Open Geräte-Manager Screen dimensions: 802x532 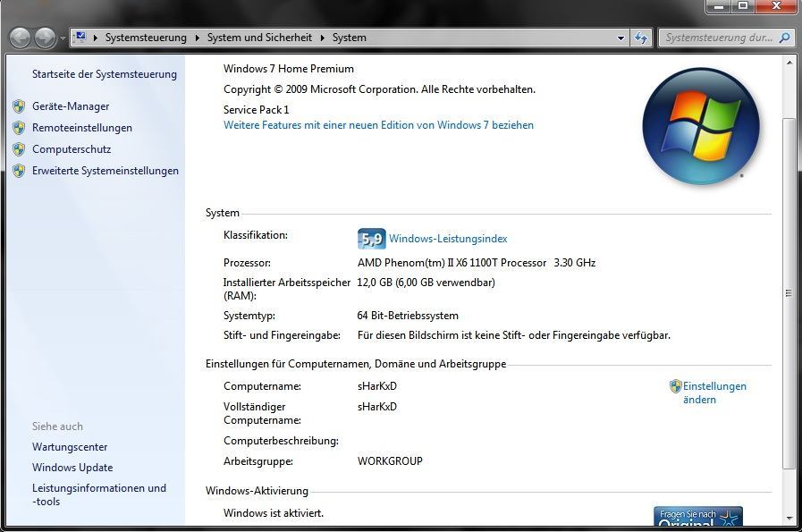click(71, 106)
